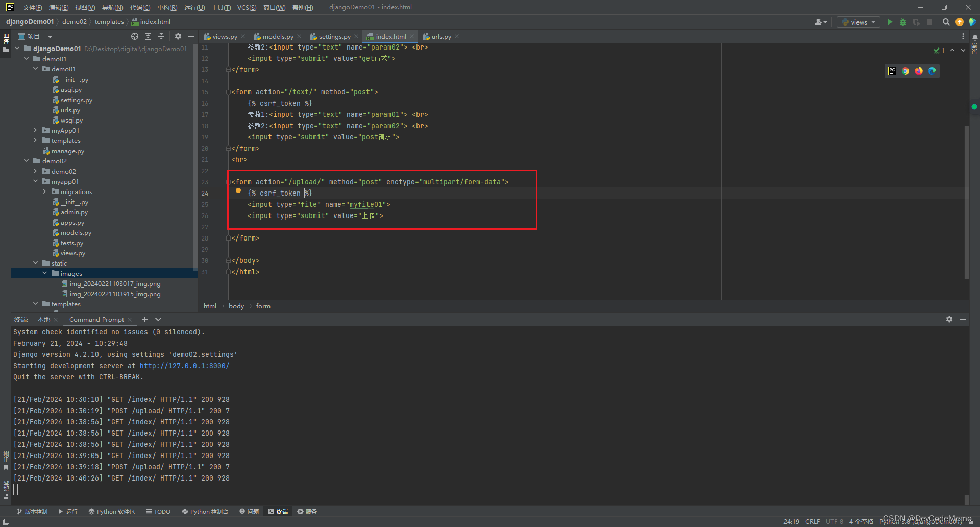Switch to settings.py editor tab

[x=334, y=36]
